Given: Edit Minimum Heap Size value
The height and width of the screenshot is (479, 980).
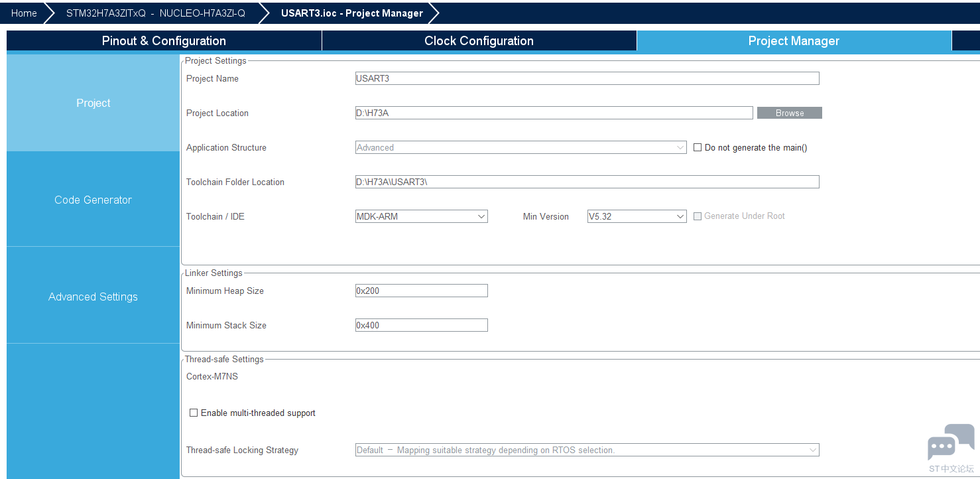Looking at the screenshot, I should pos(421,291).
